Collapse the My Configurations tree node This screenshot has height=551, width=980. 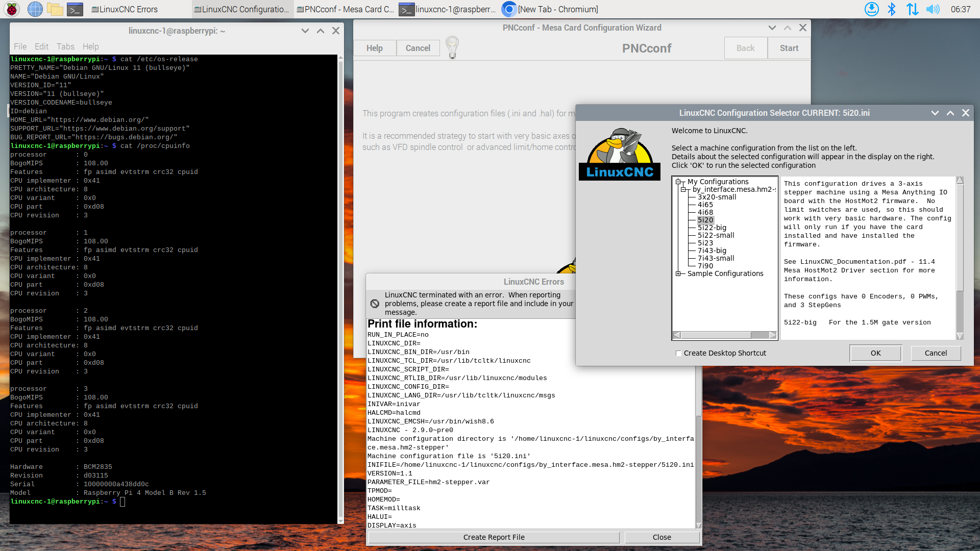pos(678,182)
